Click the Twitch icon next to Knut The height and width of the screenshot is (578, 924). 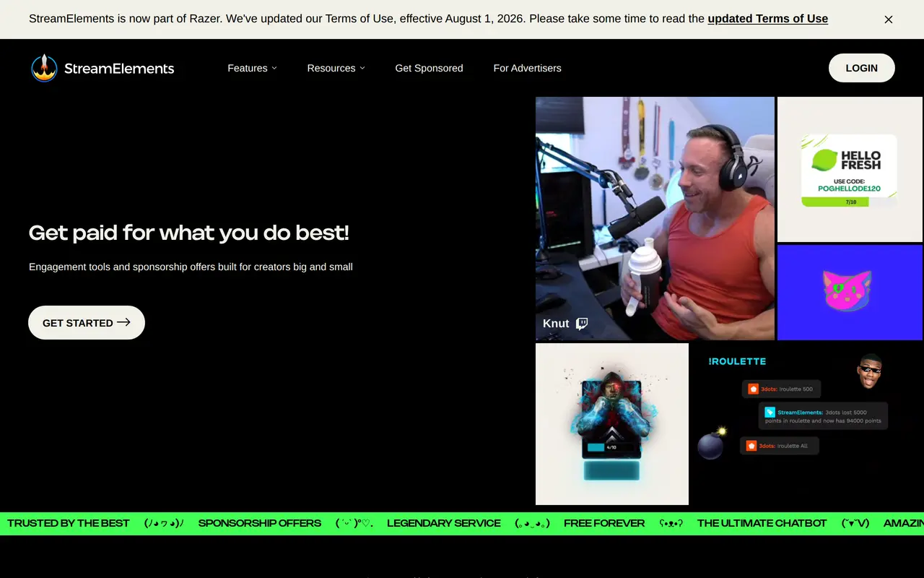(x=582, y=324)
